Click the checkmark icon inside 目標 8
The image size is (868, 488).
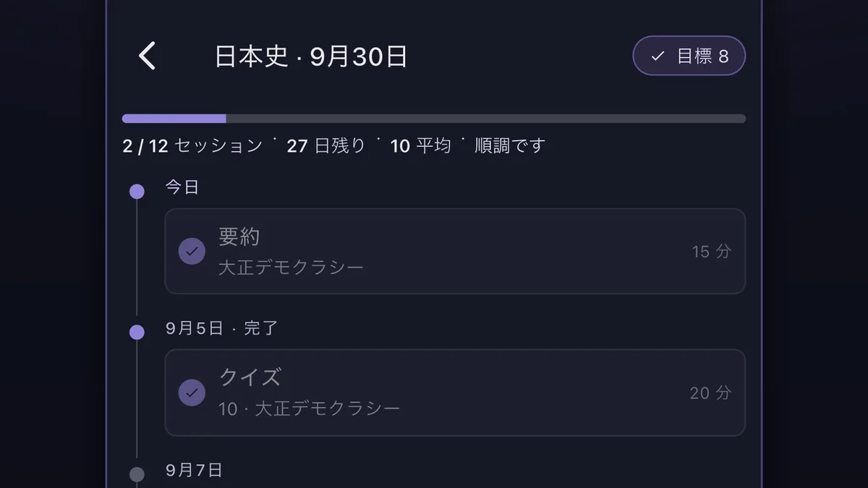click(658, 56)
